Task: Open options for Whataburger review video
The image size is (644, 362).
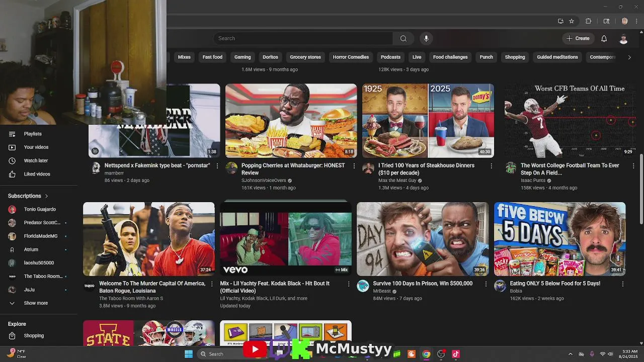Action: click(354, 165)
